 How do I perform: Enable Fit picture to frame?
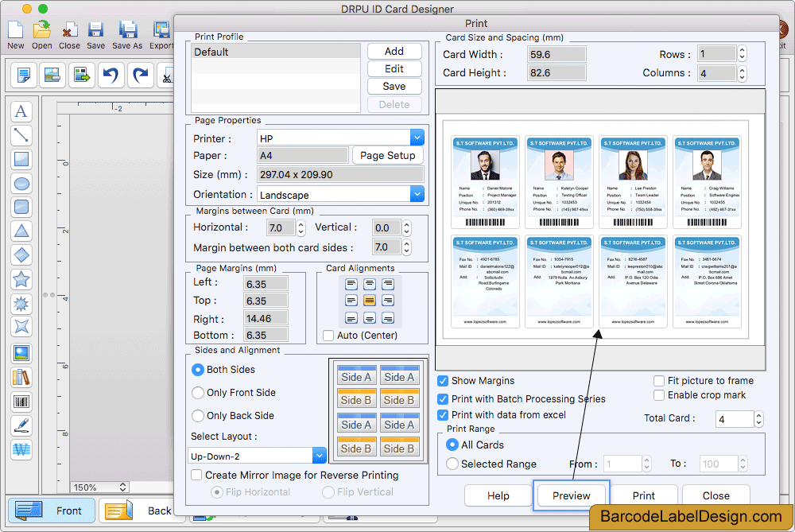(x=659, y=381)
